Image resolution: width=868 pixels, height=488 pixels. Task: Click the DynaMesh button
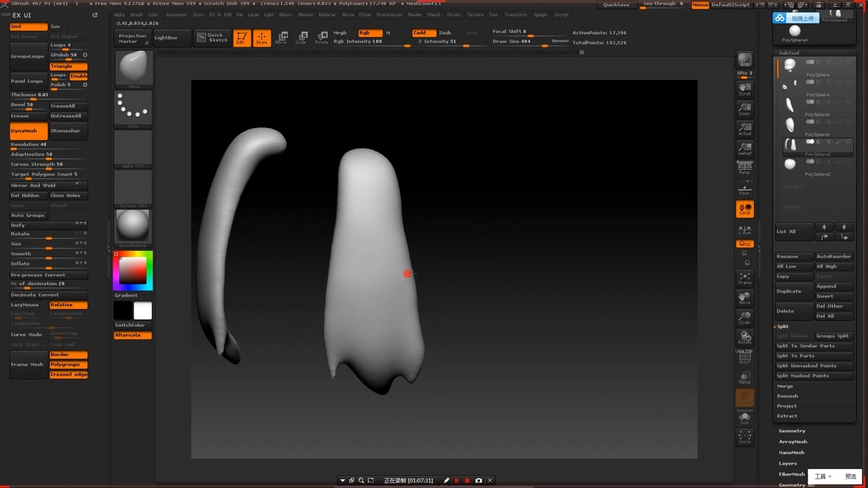click(x=28, y=131)
